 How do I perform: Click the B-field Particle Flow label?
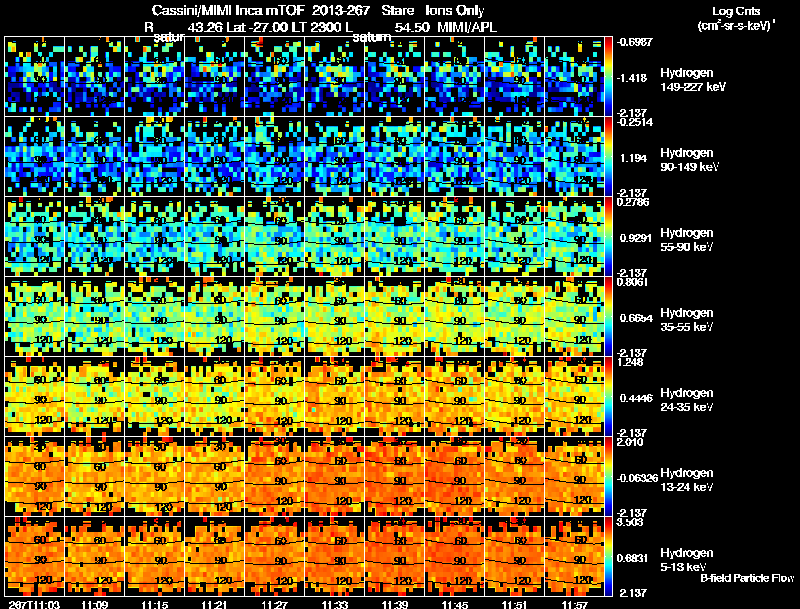point(747,578)
